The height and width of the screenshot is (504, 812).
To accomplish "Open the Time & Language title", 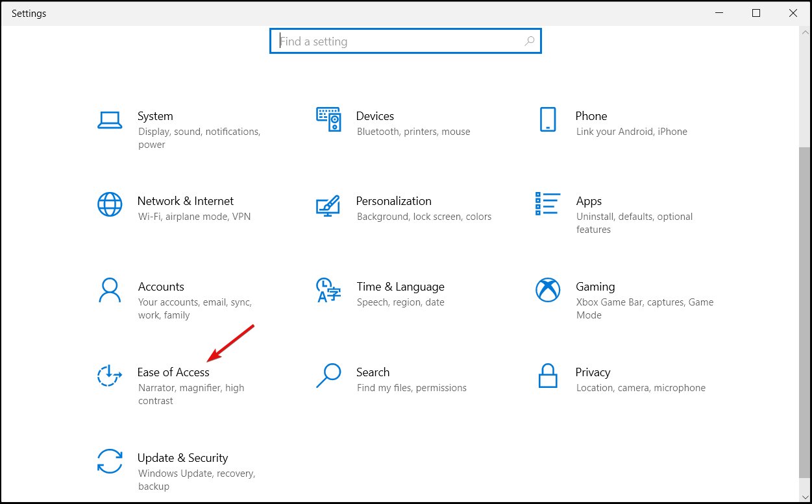I will 400,287.
